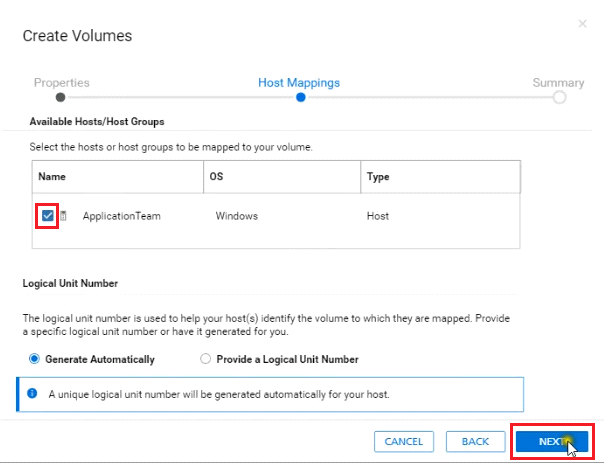Click the Properties step dot

point(61,97)
